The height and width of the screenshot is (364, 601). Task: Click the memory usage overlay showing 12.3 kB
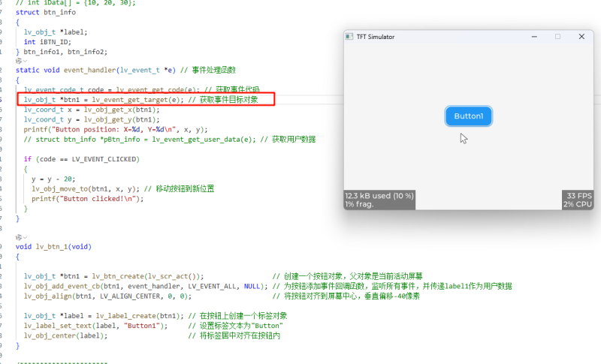pyautogui.click(x=379, y=200)
